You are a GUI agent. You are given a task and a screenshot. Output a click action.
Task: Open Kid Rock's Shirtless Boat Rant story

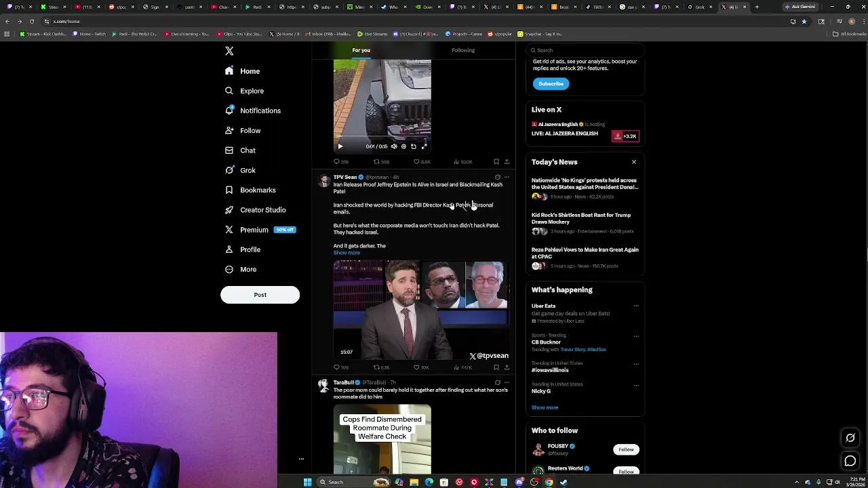585,223
